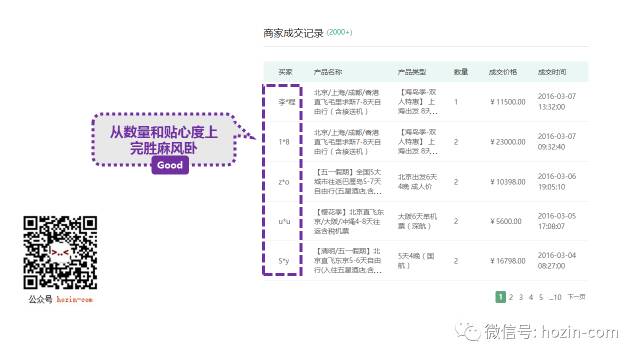Click the quantity 1 in the ¥11500.00 row
Viewport: 640px width, 360px height.
[456, 102]
